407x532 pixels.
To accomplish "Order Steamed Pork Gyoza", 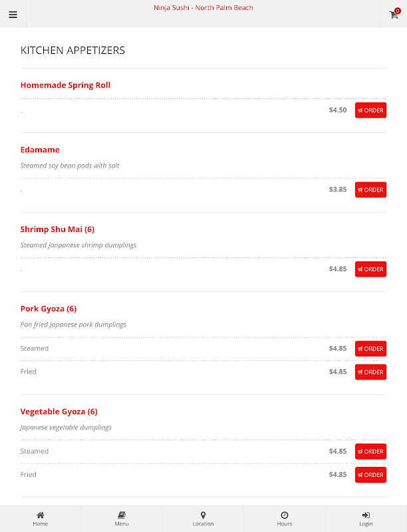I will pos(370,348).
